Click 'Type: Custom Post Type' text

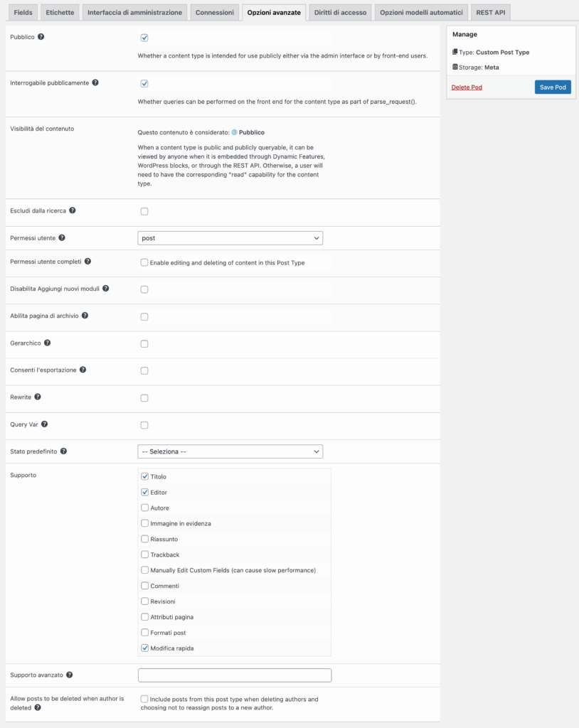click(x=494, y=53)
